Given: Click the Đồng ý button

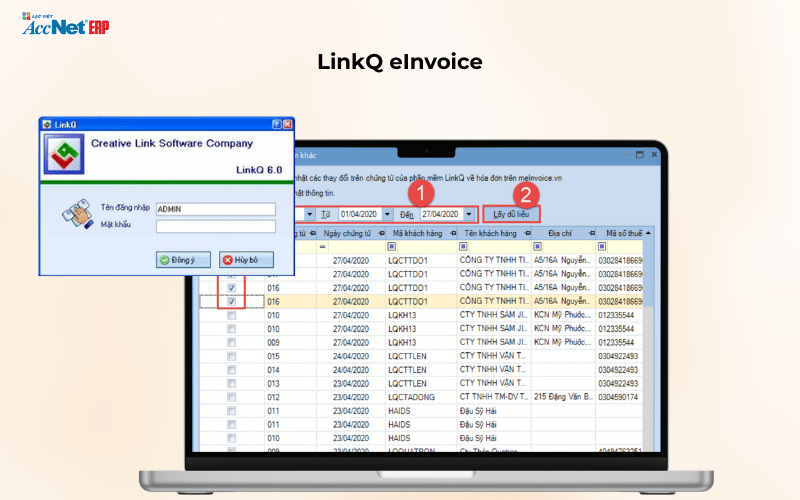Looking at the screenshot, I should pyautogui.click(x=183, y=260).
